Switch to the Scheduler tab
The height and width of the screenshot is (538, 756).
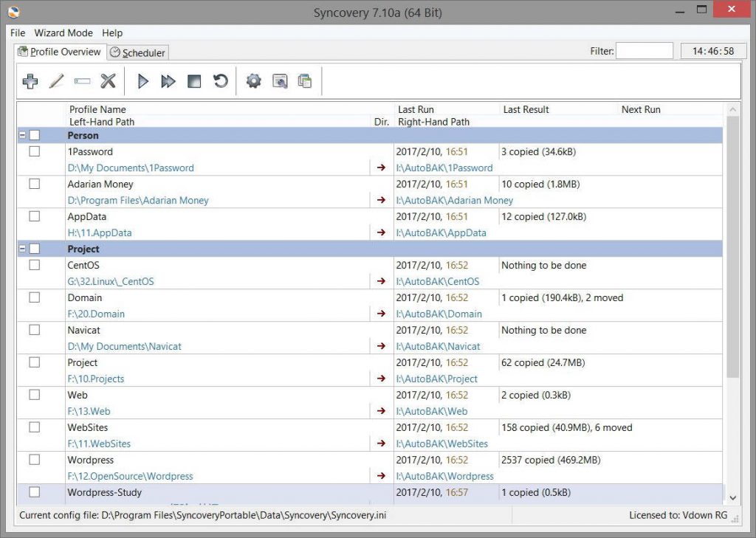point(137,52)
